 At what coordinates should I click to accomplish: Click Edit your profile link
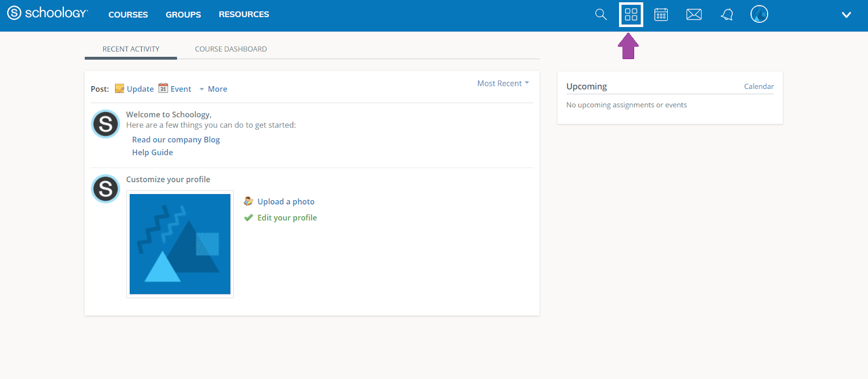tap(287, 217)
